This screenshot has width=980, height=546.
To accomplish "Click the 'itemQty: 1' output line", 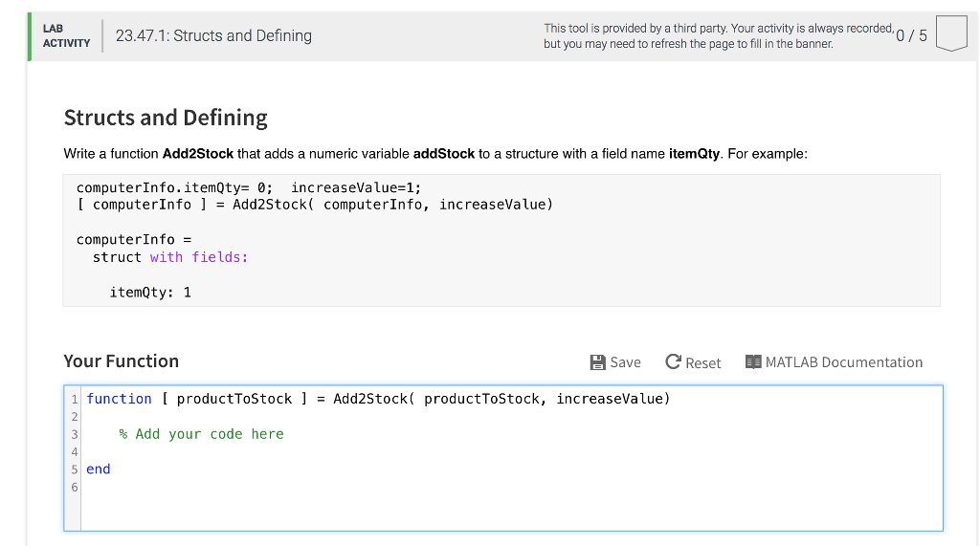I will click(x=150, y=293).
